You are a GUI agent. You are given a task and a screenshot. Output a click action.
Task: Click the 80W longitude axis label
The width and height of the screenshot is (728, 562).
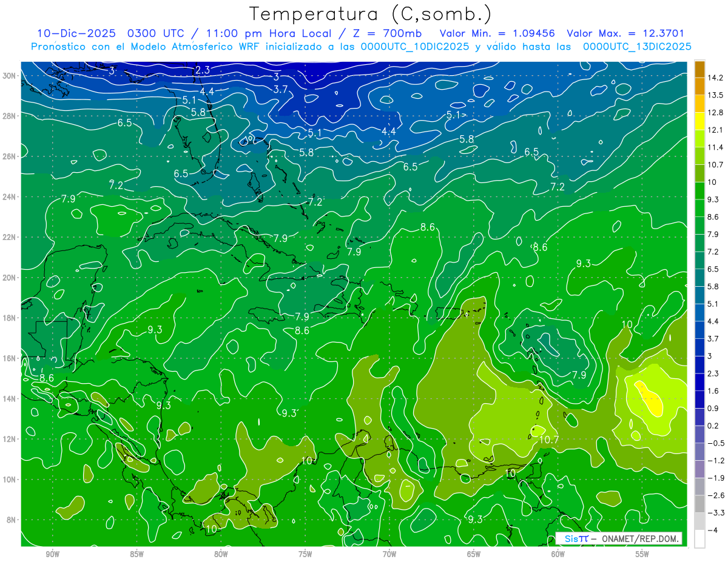point(221,554)
